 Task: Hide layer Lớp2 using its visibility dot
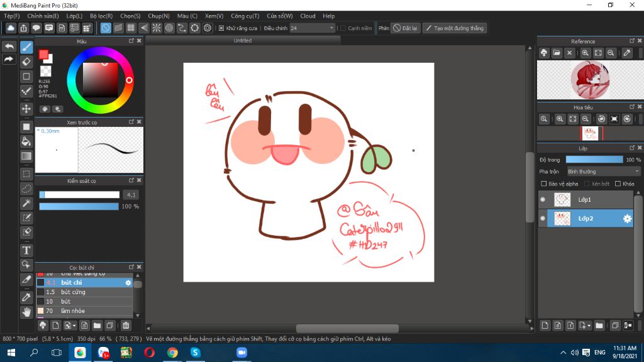tap(543, 218)
